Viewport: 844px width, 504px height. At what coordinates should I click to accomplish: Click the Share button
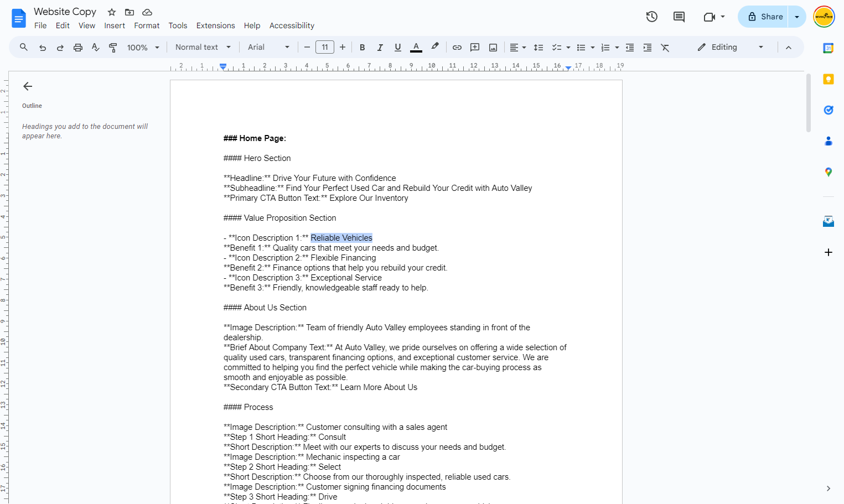763,17
